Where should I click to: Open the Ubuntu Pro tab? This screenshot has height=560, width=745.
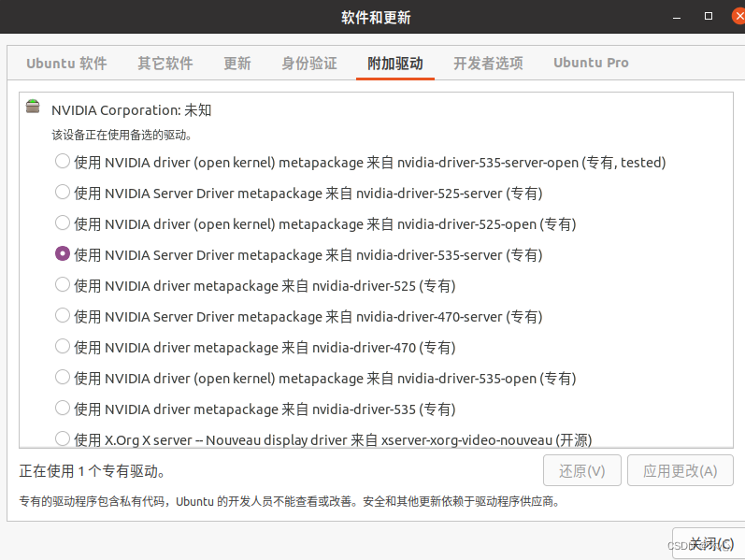[591, 63]
